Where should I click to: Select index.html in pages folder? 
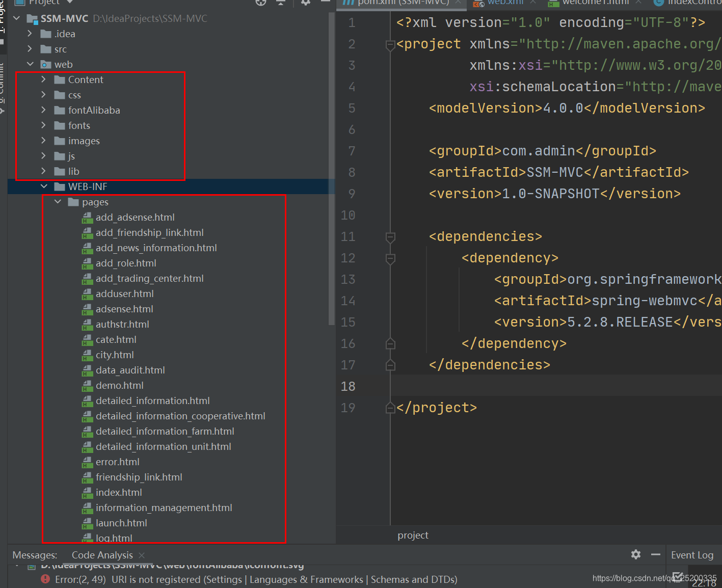point(119,492)
